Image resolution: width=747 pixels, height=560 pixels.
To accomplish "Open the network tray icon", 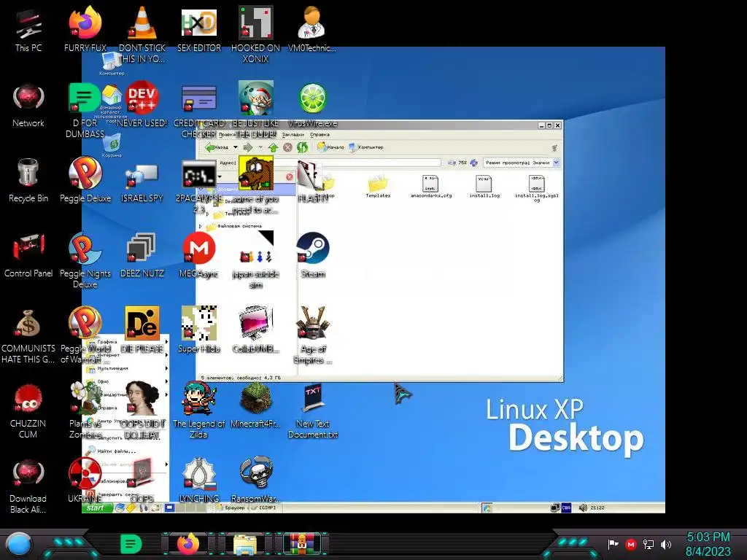I will tap(649, 544).
